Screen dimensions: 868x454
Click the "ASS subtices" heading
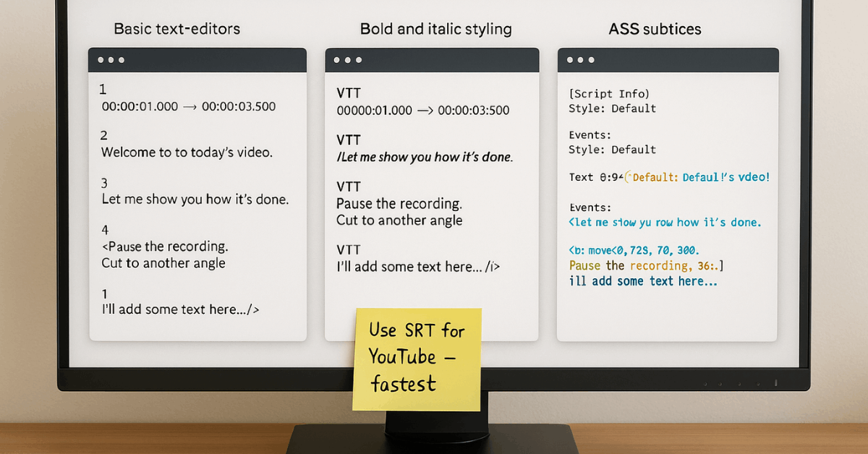[655, 29]
